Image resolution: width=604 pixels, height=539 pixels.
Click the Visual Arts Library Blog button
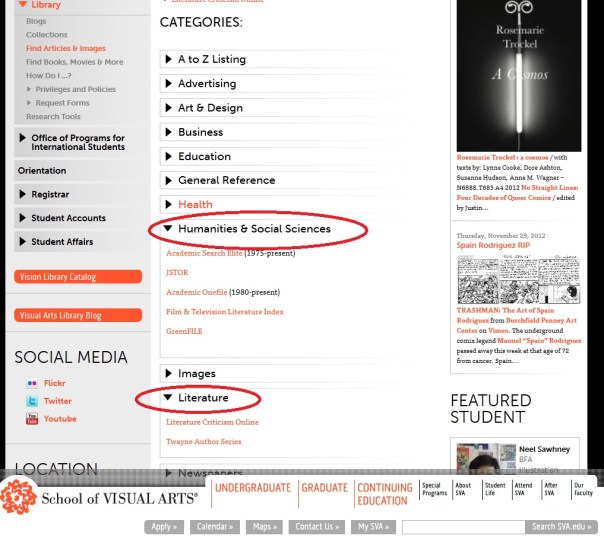click(78, 315)
